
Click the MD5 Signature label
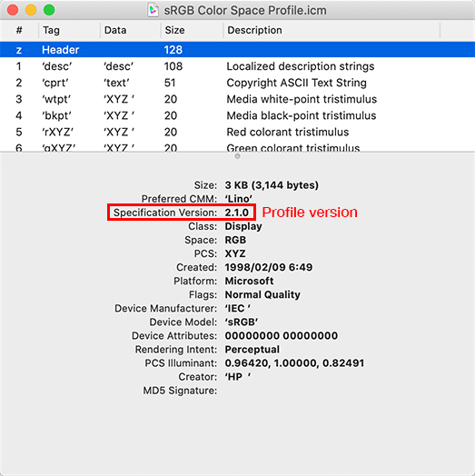pyautogui.click(x=180, y=391)
